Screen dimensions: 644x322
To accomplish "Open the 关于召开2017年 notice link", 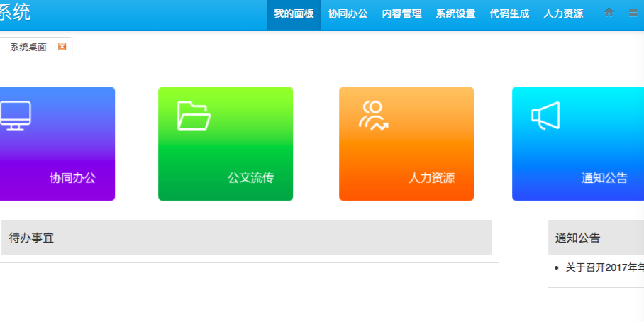I will coord(604,267).
